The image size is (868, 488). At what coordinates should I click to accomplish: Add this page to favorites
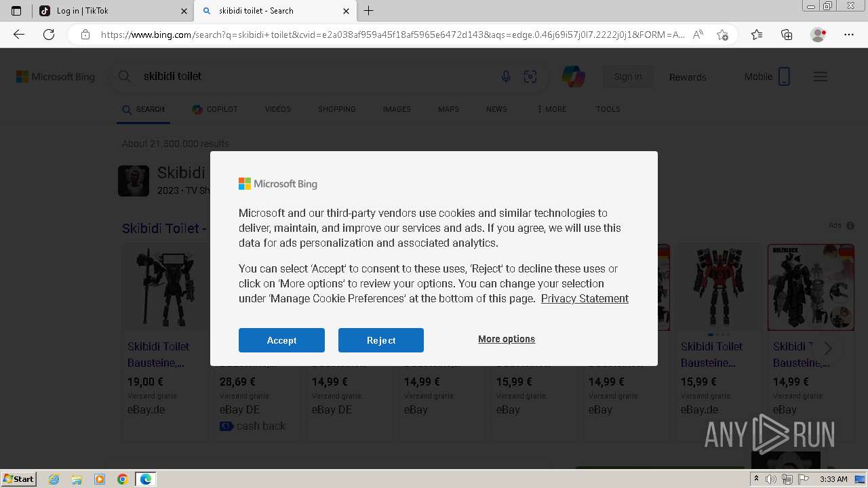tap(722, 35)
